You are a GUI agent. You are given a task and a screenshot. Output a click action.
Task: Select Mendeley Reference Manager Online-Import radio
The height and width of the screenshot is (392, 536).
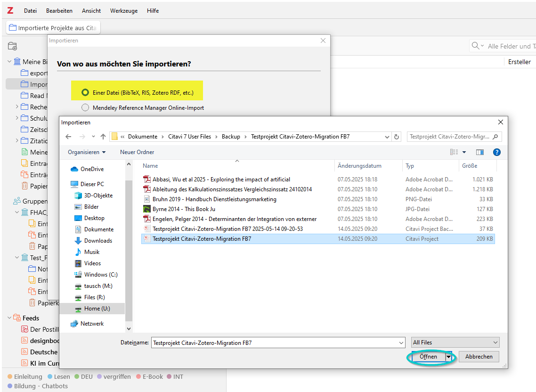[85, 107]
